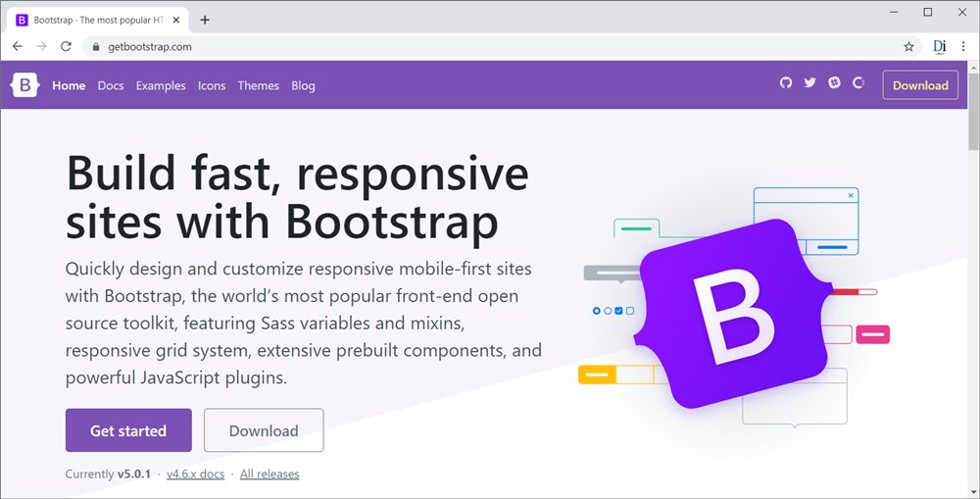
Task: Open Examples in the navbar
Action: [x=161, y=85]
